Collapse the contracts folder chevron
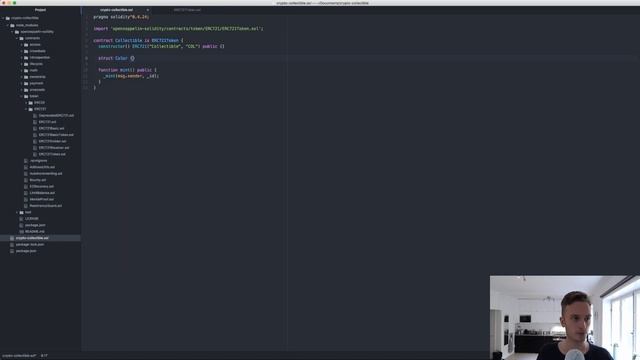Image resolution: width=640 pixels, height=360 pixels. pyautogui.click(x=17, y=38)
